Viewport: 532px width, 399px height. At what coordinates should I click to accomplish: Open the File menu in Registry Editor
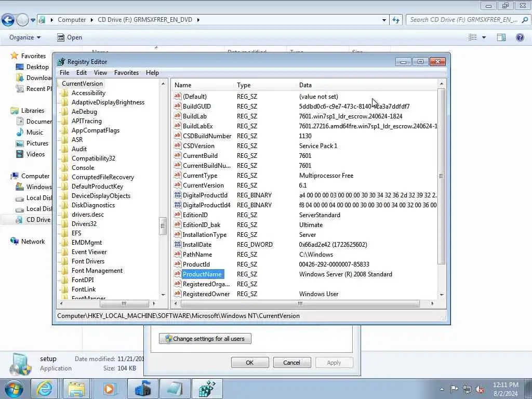(64, 73)
